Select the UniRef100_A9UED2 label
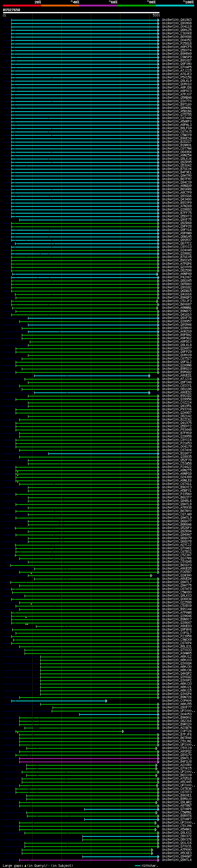197x868 pixels. point(176,393)
